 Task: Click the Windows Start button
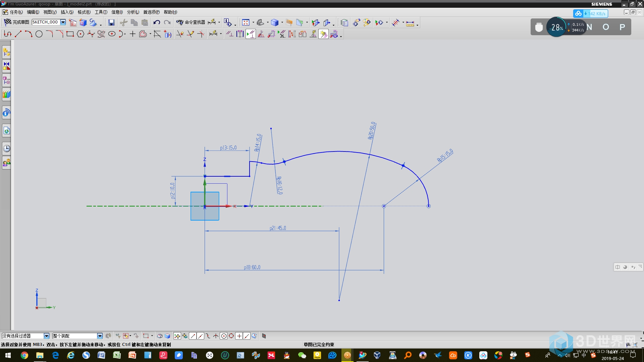pos(8,355)
